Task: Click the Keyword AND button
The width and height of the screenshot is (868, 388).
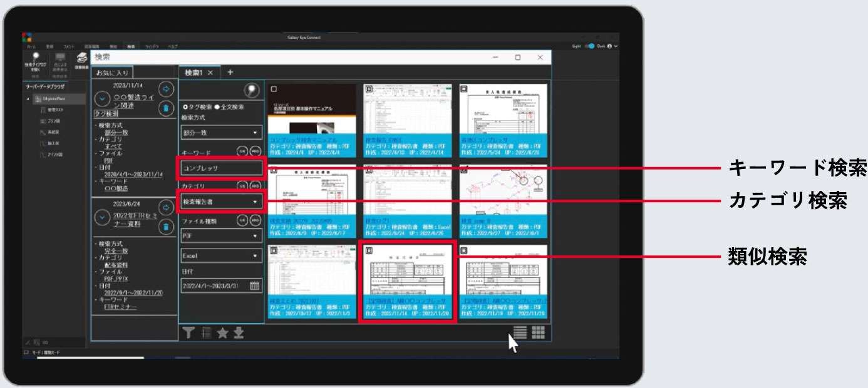Action: pos(255,151)
